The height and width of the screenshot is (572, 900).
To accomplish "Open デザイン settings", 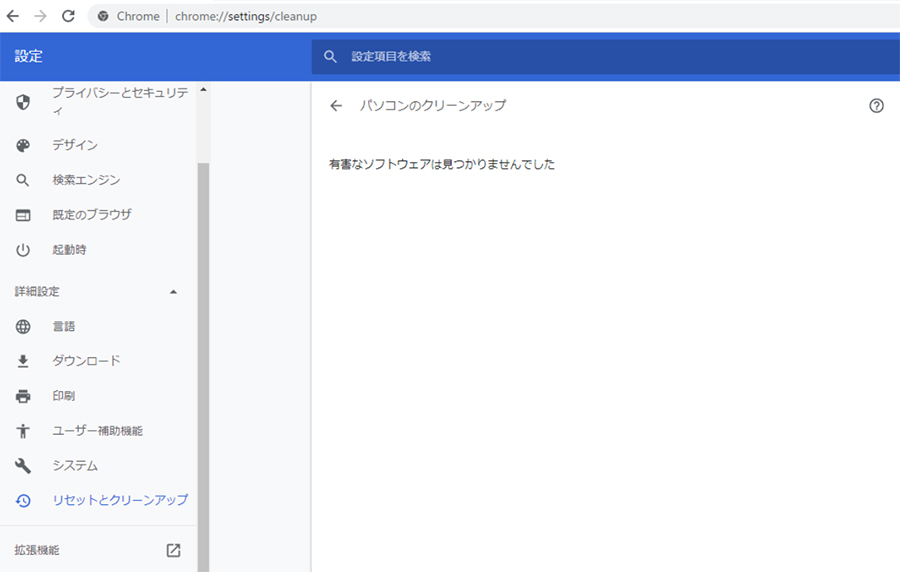I will [75, 145].
